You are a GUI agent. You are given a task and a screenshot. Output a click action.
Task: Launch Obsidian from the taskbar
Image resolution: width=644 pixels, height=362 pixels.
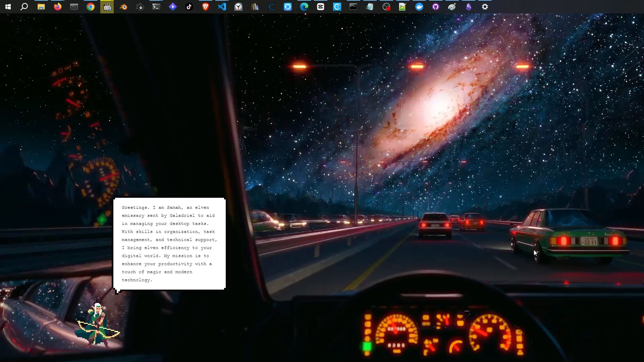[469, 7]
